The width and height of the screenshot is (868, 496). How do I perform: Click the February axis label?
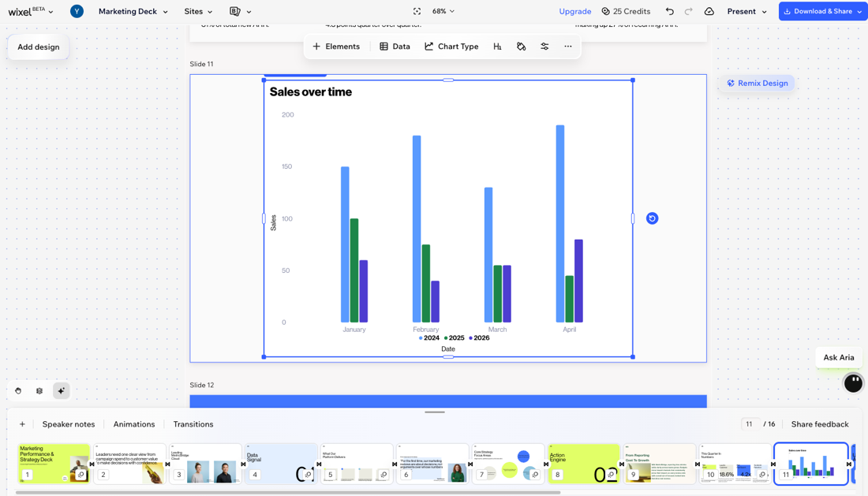(425, 330)
